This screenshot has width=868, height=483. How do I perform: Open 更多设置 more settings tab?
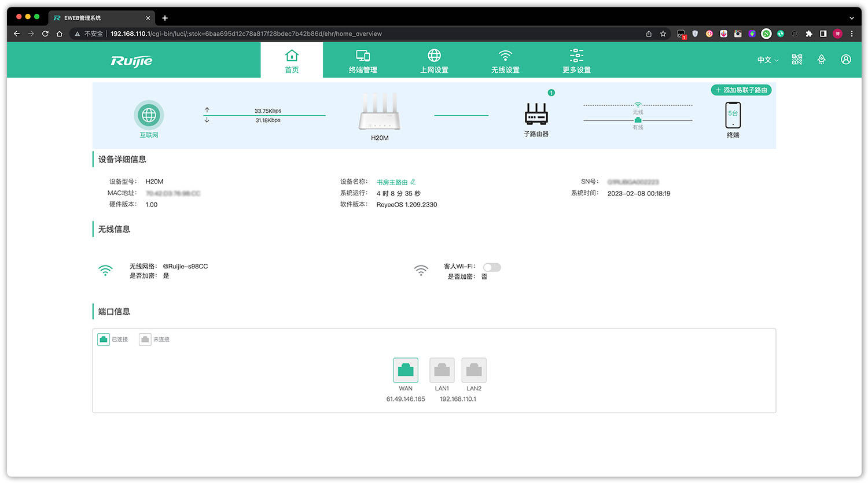tap(576, 60)
